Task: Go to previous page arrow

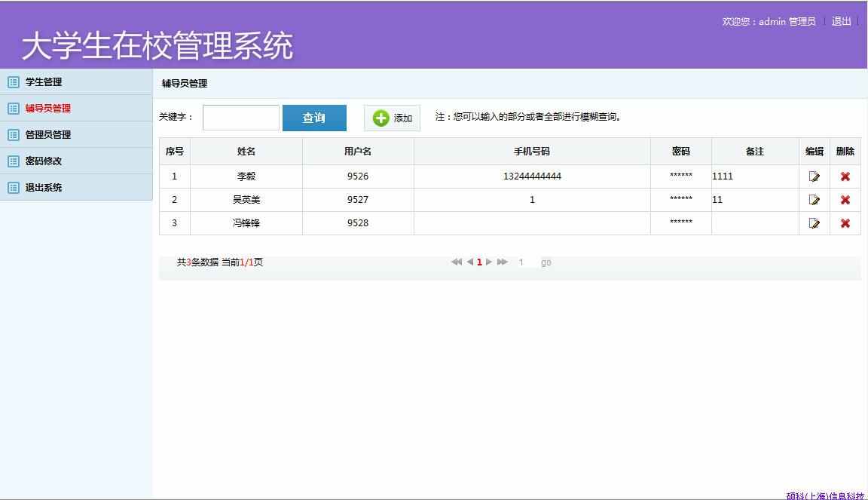Action: pos(470,262)
